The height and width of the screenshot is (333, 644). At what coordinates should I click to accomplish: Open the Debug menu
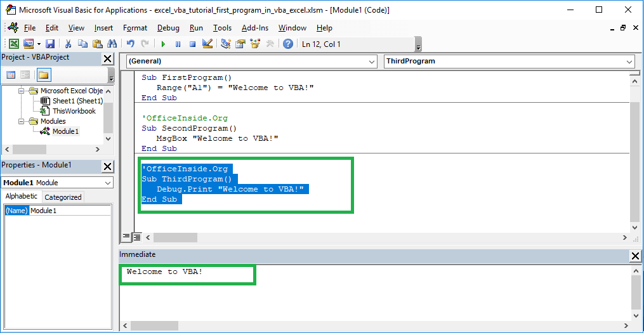pyautogui.click(x=168, y=28)
